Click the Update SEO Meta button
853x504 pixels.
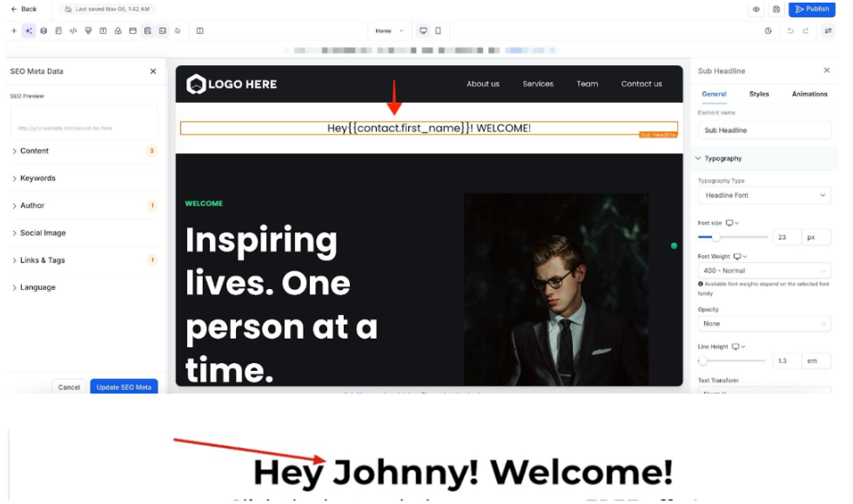pyautogui.click(x=124, y=387)
